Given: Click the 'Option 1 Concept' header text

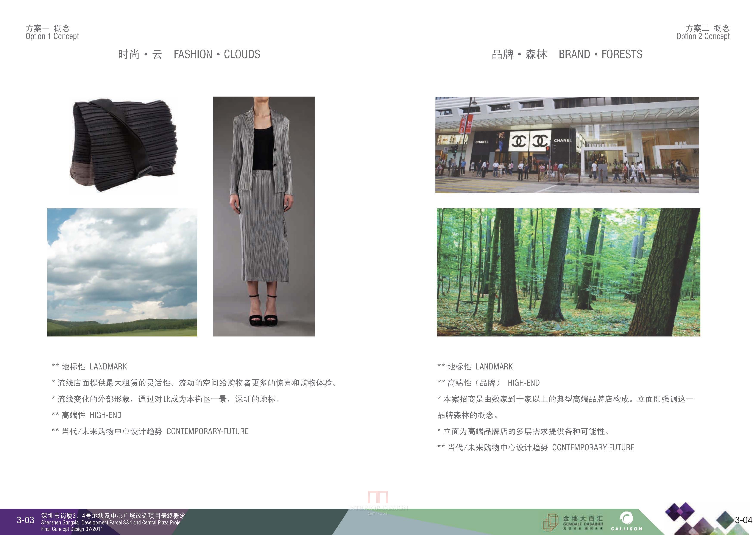Looking at the screenshot, I should coord(52,36).
